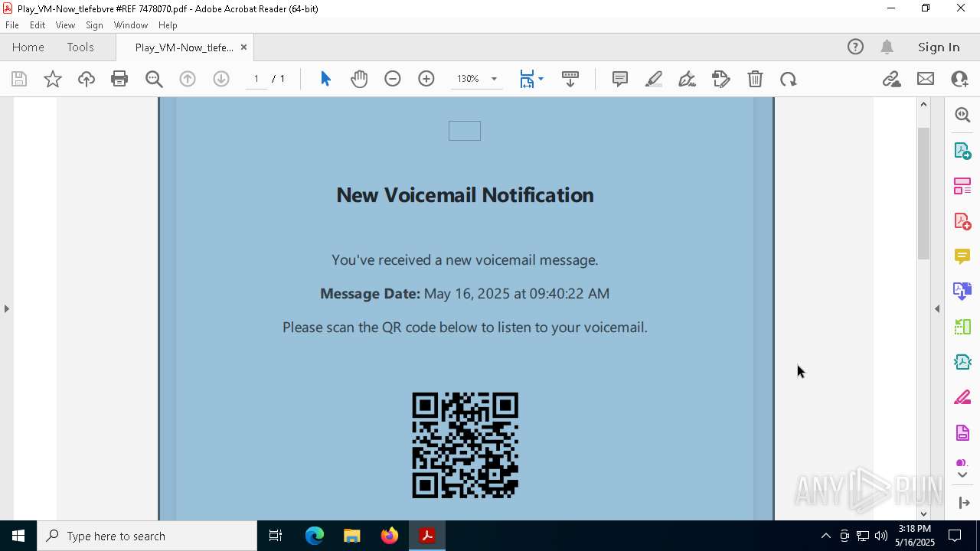Rotate the page with rotate icon

coord(789,79)
